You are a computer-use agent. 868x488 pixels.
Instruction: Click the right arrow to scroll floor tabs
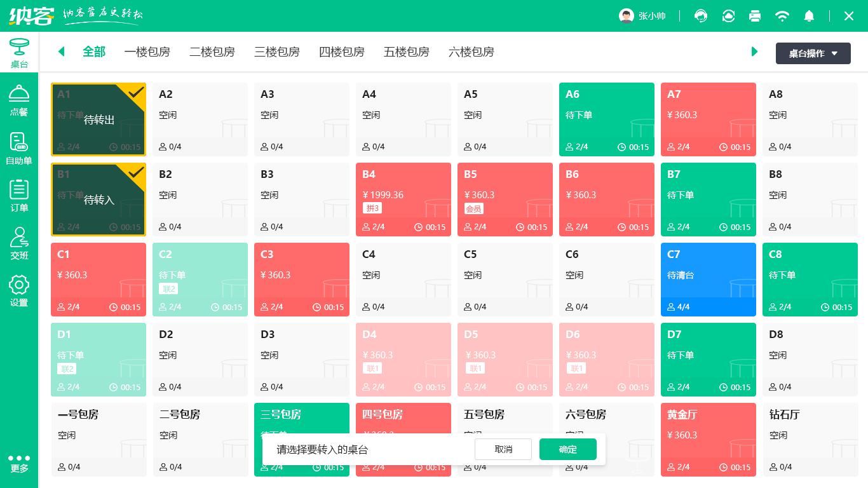coord(754,52)
